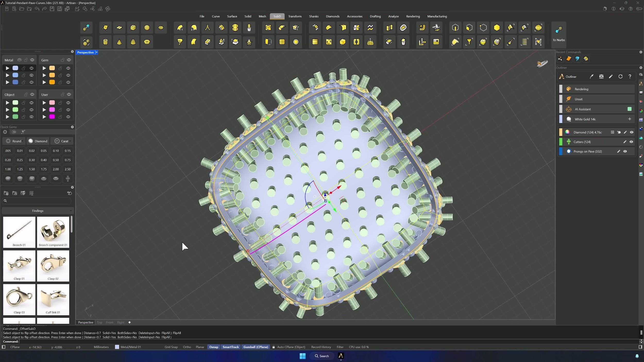The image size is (644, 362).
Task: Click the plus on White Gold 14k row
Action: pyautogui.click(x=630, y=119)
